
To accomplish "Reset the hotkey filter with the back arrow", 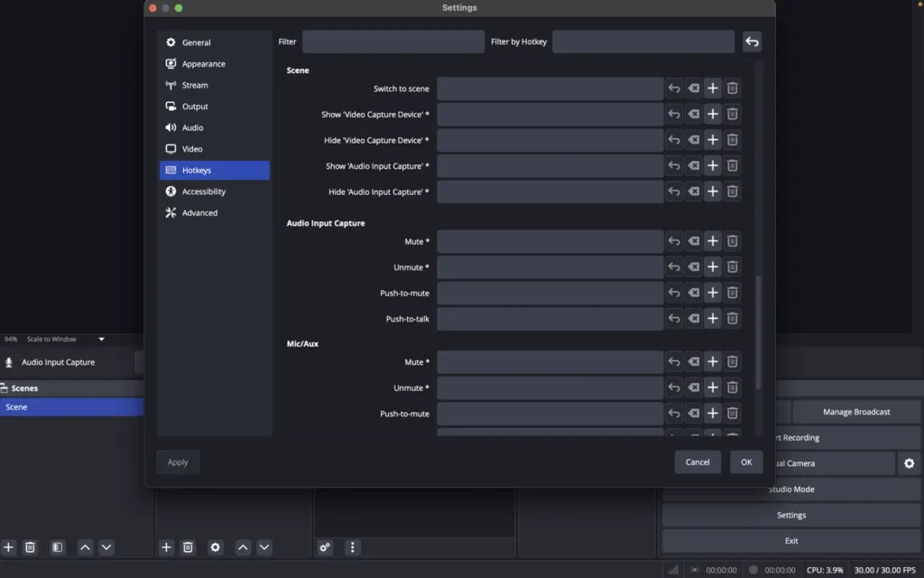I will (x=752, y=42).
